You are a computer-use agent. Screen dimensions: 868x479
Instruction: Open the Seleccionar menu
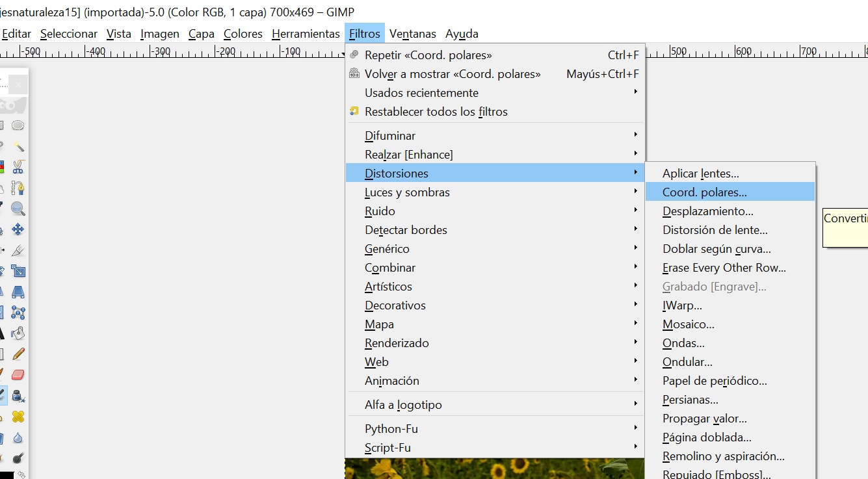point(69,34)
